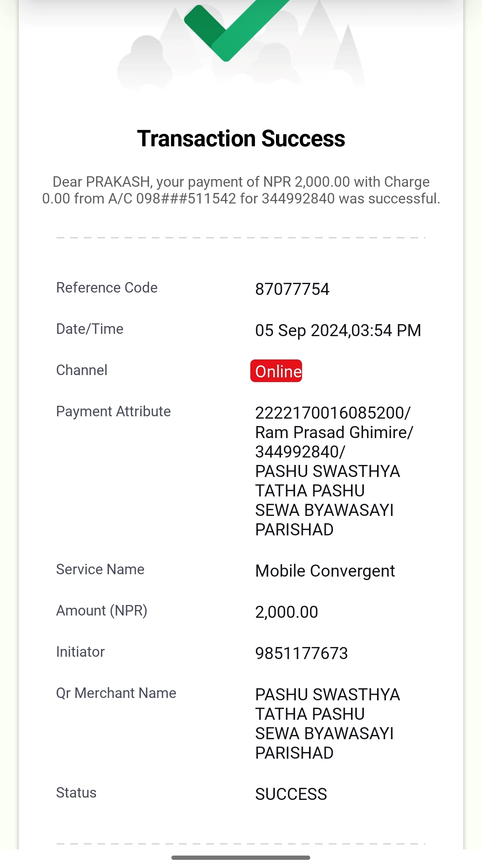482x868 pixels.
Task: Select the Date/Time label
Action: tap(90, 329)
